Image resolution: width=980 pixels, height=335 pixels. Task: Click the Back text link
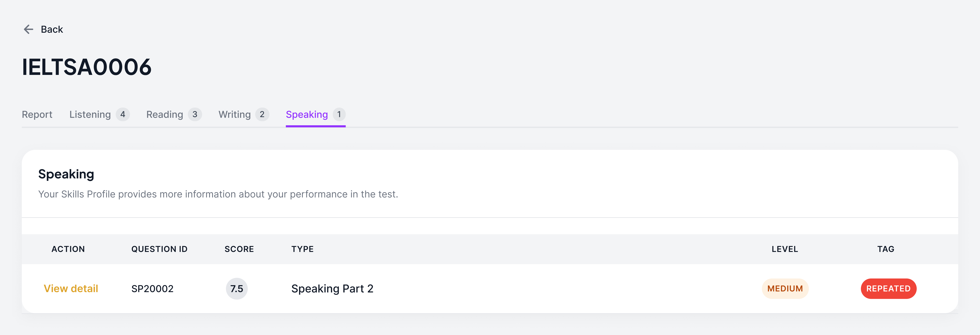(x=52, y=29)
